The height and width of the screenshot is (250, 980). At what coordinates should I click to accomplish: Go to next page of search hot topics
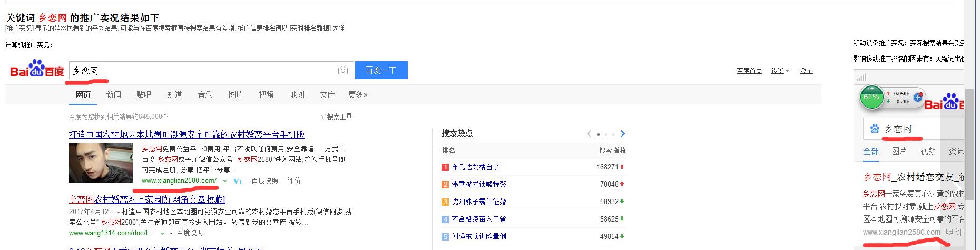tap(623, 134)
